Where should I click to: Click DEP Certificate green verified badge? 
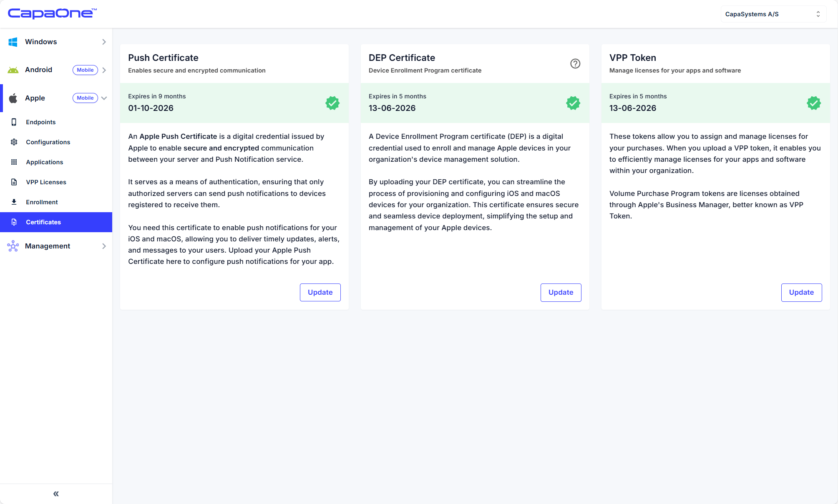coord(573,103)
